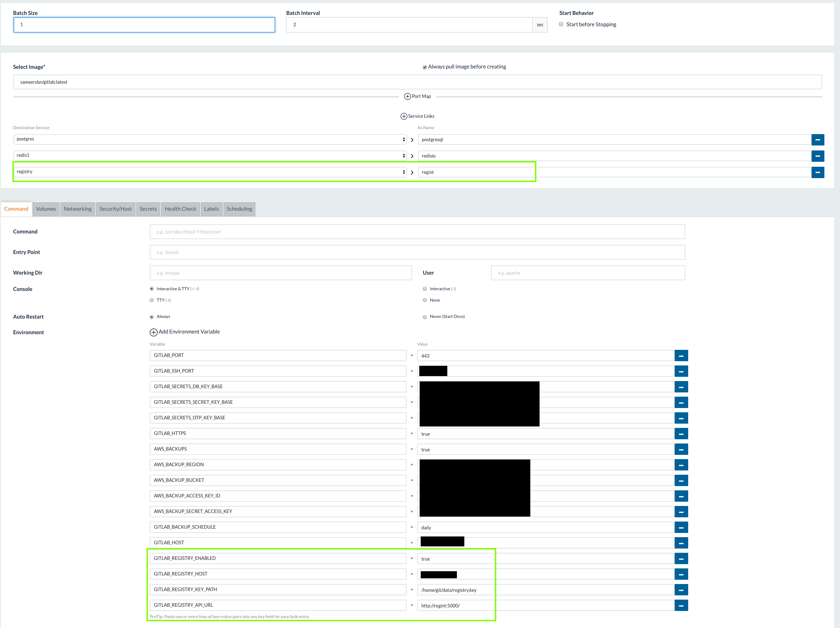Image resolution: width=840 pixels, height=628 pixels.
Task: Delete the GITLAB_REGISTRY_KEY_PATH variable row
Action: click(681, 590)
